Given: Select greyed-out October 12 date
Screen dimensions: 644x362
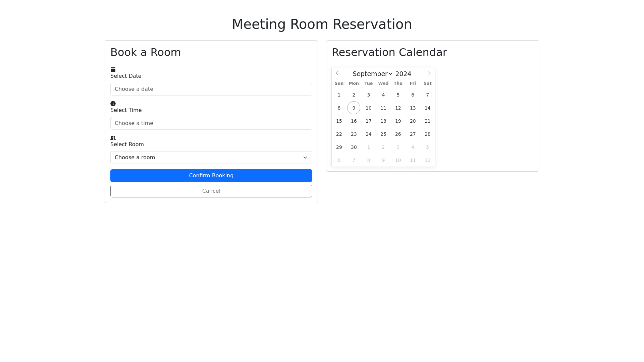Looking at the screenshot, I should 427,160.
